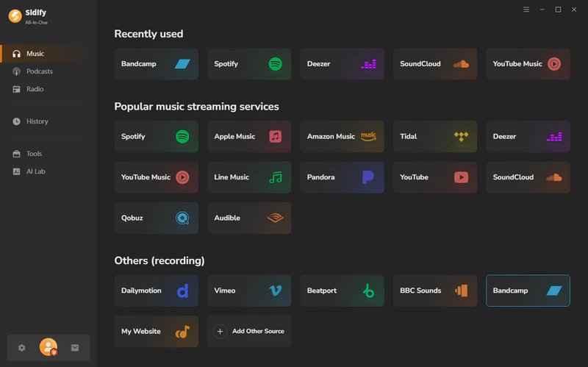
Task: Click the Audible logo icon
Action: pos(275,218)
